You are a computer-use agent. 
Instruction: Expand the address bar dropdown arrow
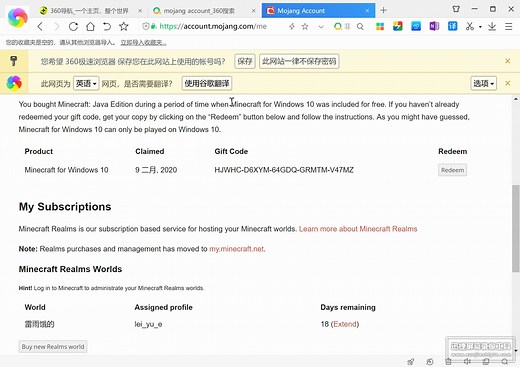coord(321,27)
